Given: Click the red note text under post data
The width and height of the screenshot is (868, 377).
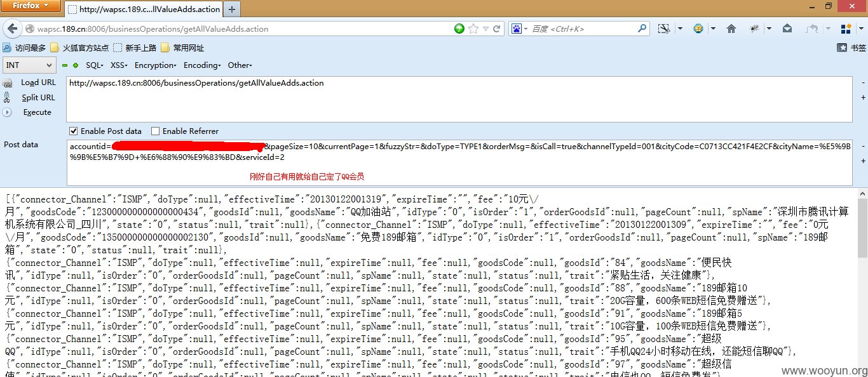Looking at the screenshot, I should (307, 176).
